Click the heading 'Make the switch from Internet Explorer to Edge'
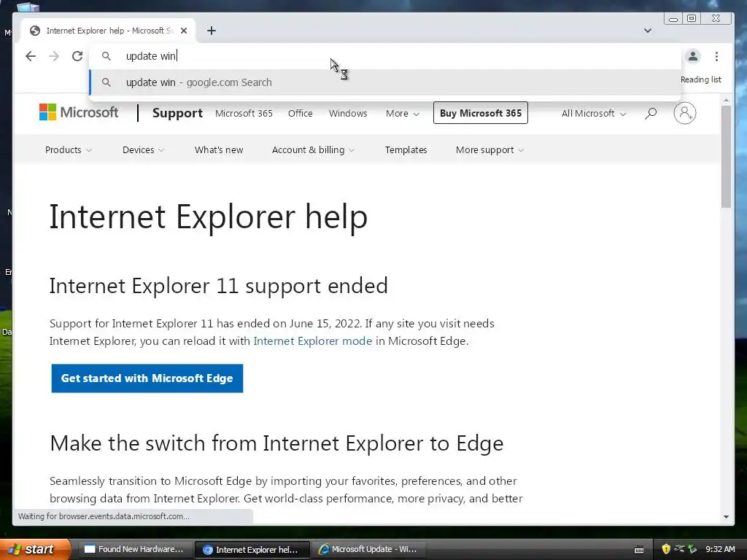747x560 pixels. tap(276, 443)
